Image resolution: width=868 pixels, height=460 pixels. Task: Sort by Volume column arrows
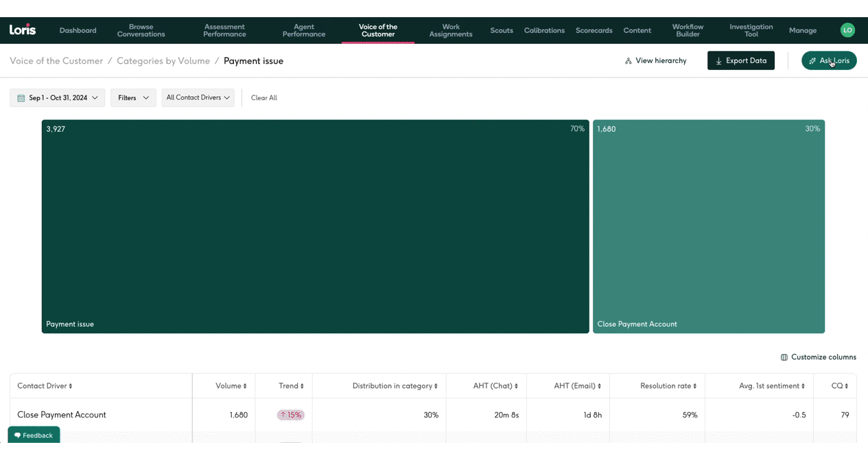(245, 387)
